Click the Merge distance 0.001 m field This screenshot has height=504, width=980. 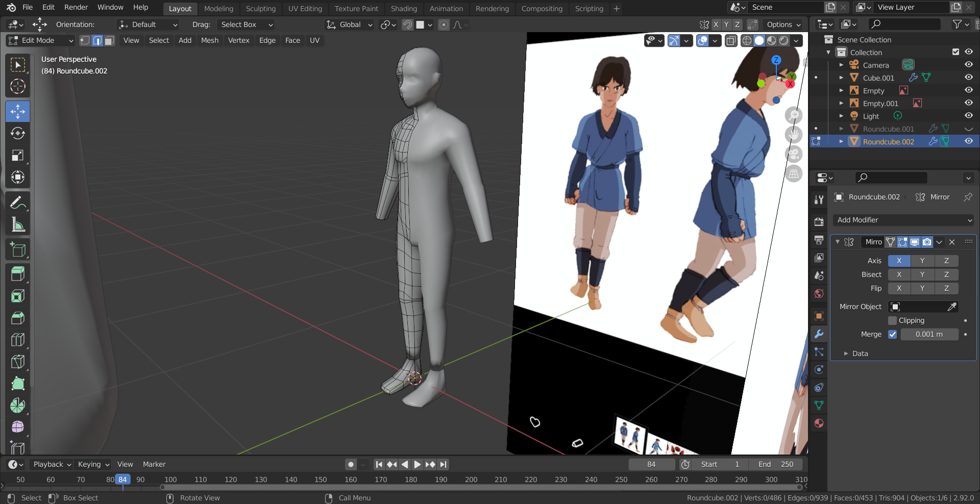[929, 334]
